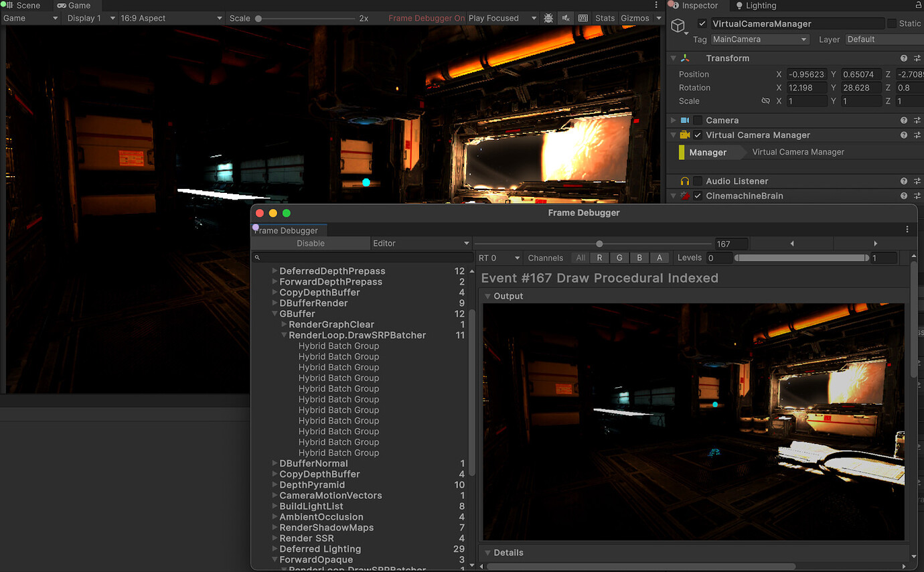
Task: Open keyboard shortcuts icon next to Stats
Action: [x=583, y=18]
